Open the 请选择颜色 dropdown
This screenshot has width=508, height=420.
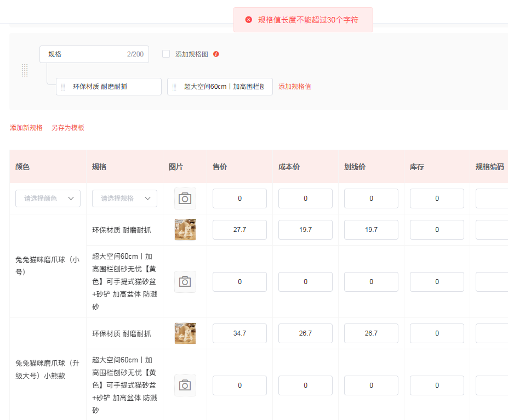click(x=48, y=198)
